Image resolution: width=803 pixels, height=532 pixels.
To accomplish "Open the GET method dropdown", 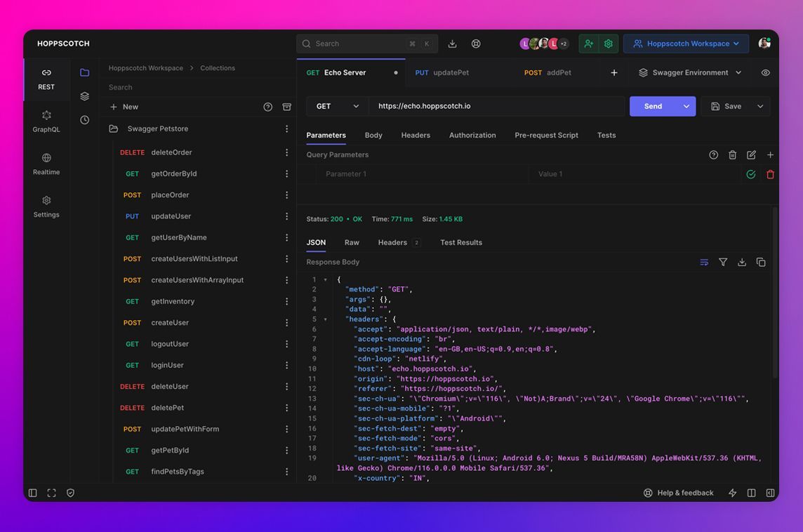I will pyautogui.click(x=336, y=105).
